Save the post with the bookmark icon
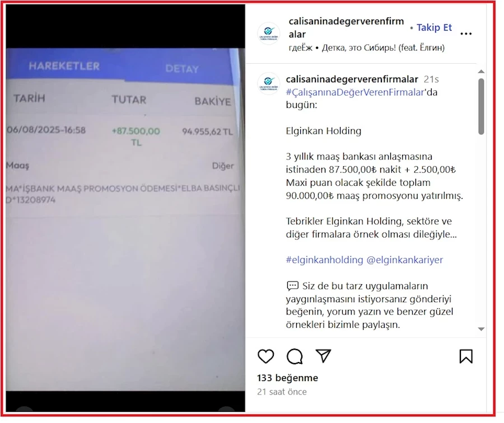This screenshot has height=423, width=504. (x=466, y=356)
